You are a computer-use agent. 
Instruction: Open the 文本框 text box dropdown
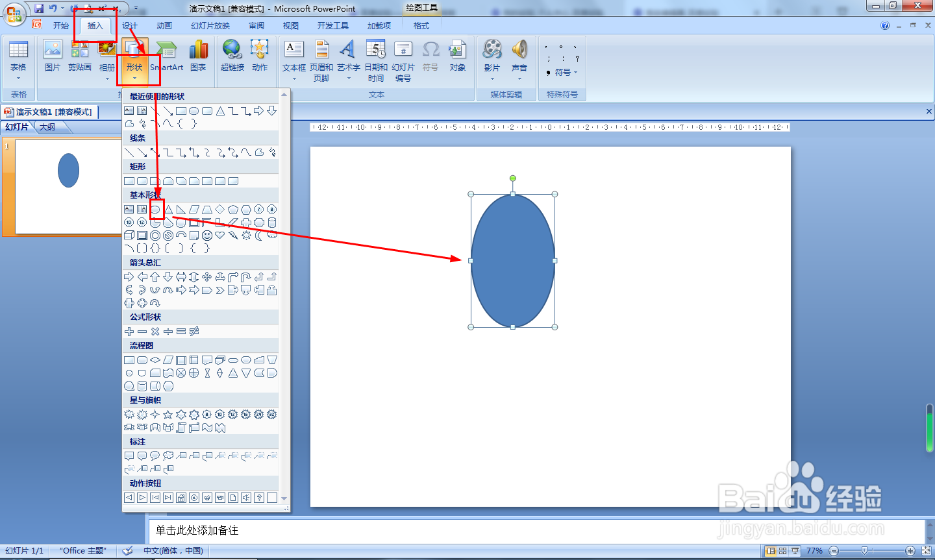click(x=294, y=79)
